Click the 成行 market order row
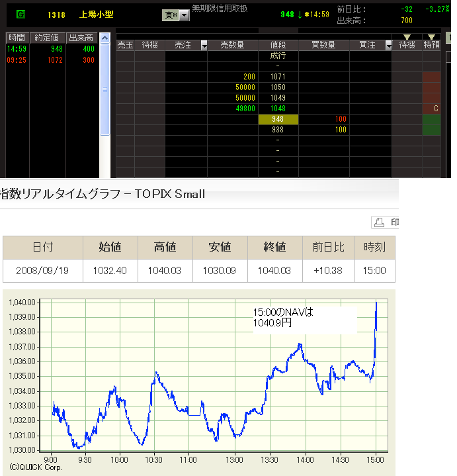The image size is (457, 476). point(278,56)
